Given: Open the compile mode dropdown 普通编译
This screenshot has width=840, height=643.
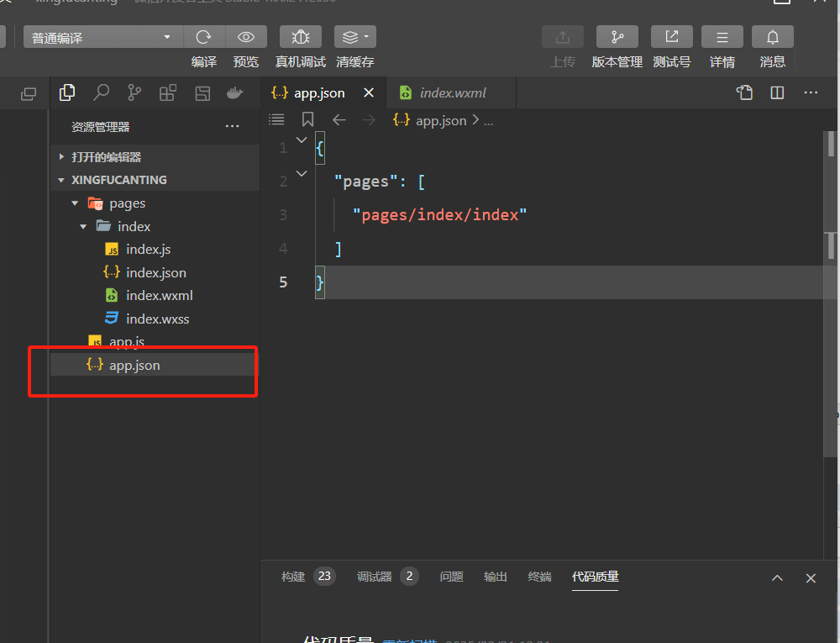Looking at the screenshot, I should pos(102,37).
